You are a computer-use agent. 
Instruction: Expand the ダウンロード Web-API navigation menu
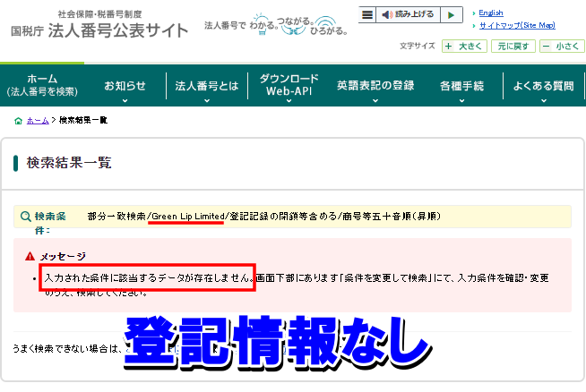289,86
